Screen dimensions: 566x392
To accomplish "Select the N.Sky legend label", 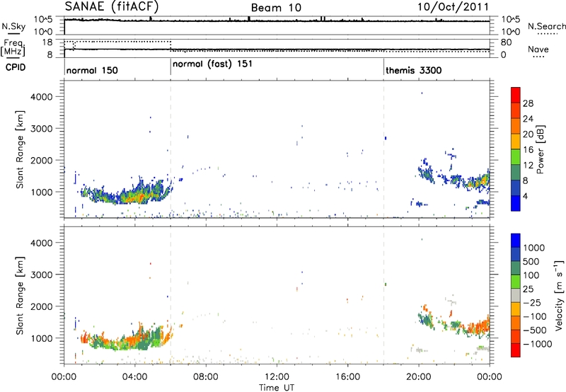I will pos(13,26).
